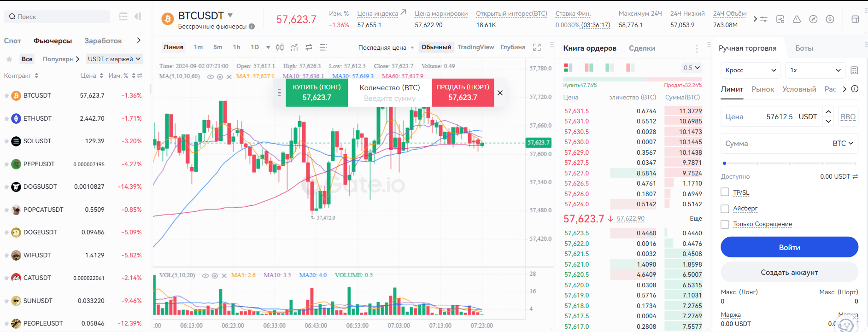
Task: Open the layout settings icon at top right
Action: tap(855, 19)
